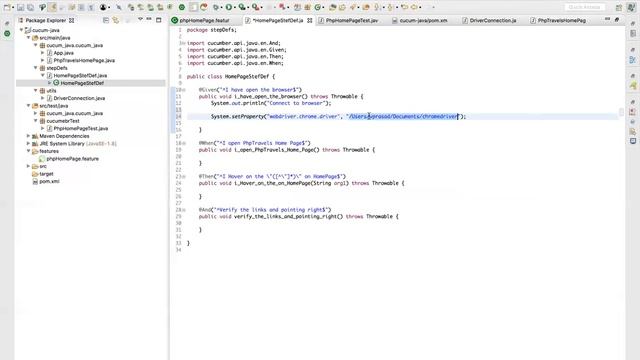Minimize the editor area
640x360 pixels.
click(x=607, y=20)
